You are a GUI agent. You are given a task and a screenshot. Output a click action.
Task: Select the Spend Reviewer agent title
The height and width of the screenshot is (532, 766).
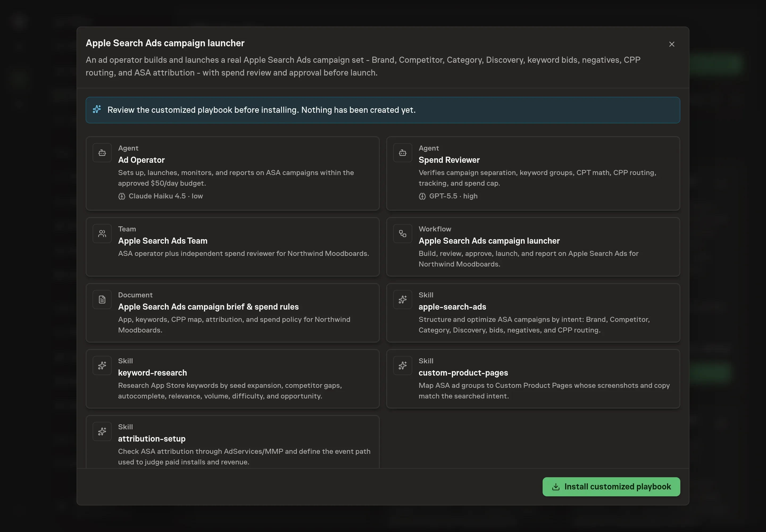[449, 160]
